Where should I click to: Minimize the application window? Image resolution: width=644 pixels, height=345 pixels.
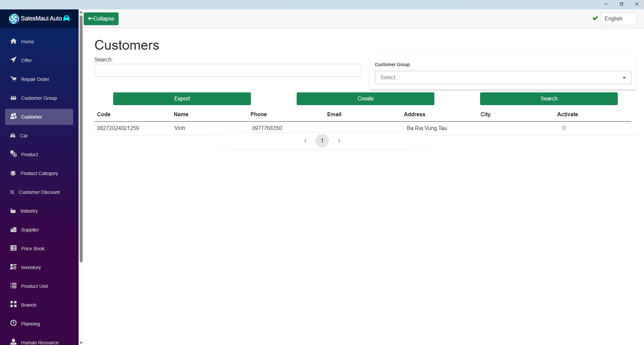606,4
